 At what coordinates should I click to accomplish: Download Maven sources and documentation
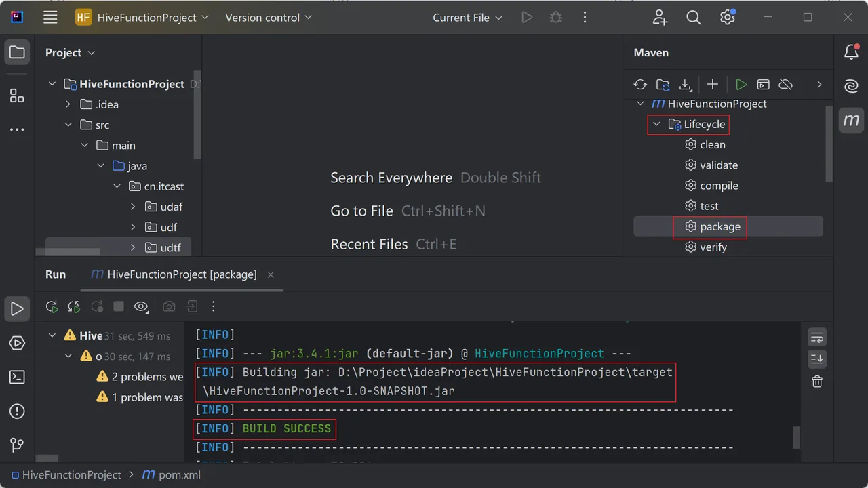(x=686, y=85)
